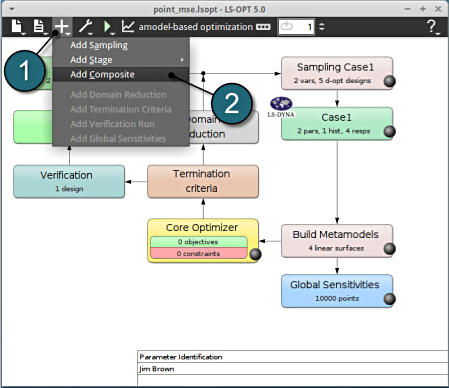Click Add Domain Reduction entry
This screenshot has height=388, width=449.
[x=121, y=95]
